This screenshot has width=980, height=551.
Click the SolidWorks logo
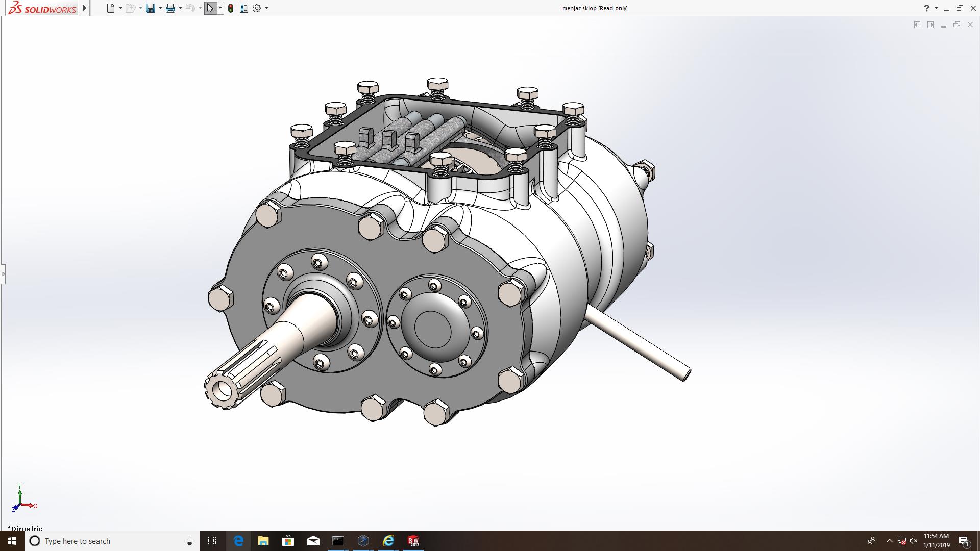(42, 8)
